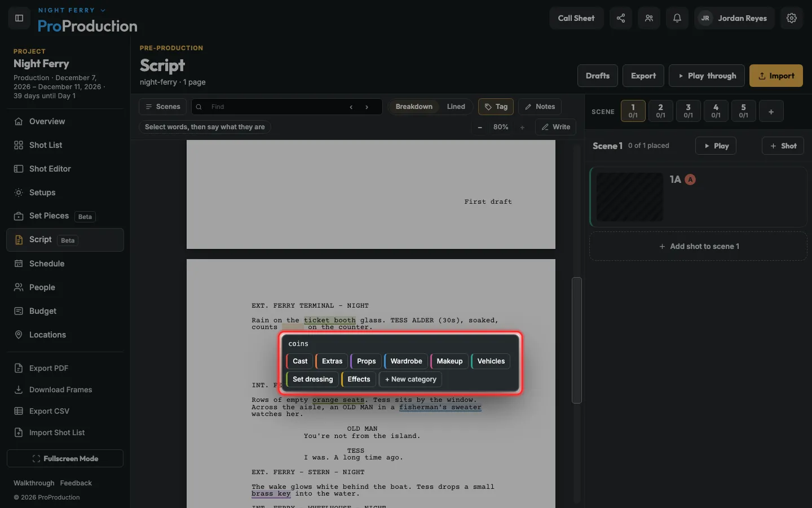
Task: Increase script zoom level
Action: pos(522,127)
